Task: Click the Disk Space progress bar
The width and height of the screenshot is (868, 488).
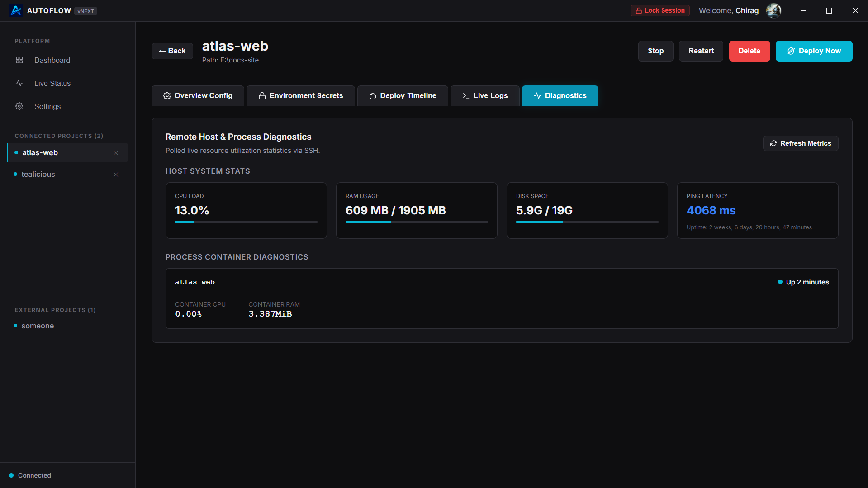Action: pos(587,222)
